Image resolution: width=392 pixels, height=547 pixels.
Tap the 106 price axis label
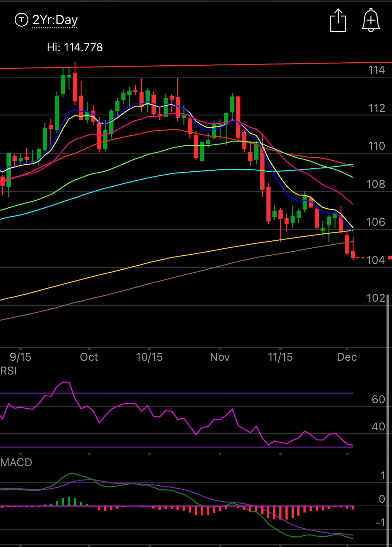[376, 222]
